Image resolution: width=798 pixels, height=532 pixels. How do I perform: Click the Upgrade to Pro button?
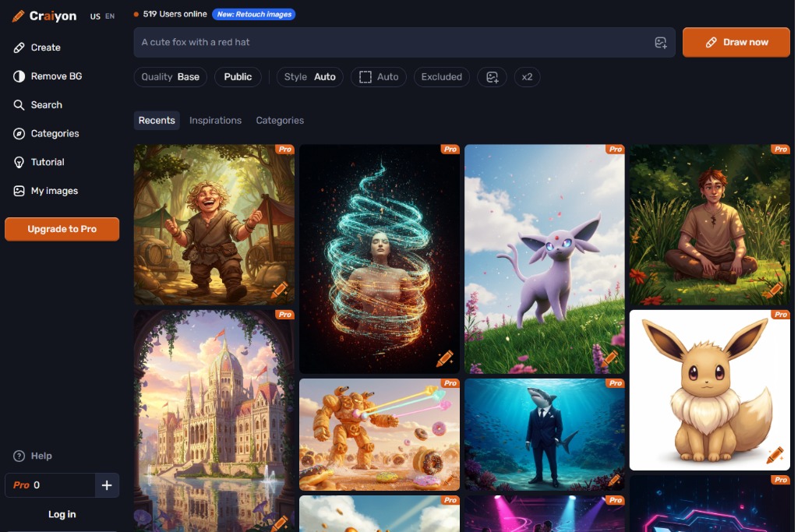coord(62,229)
